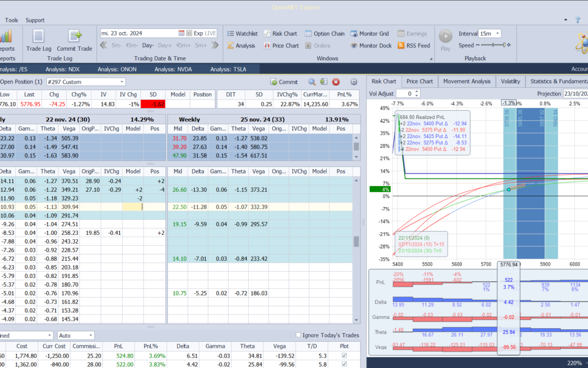This screenshot has width=588, height=368.
Task: Click the Projection date field
Action: coord(575,94)
